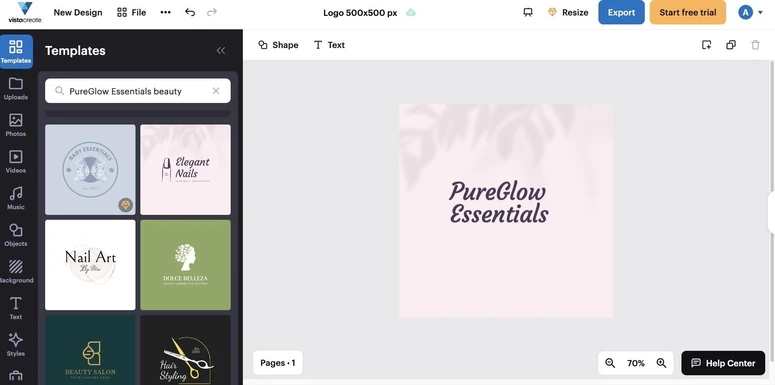The image size is (775, 385).
Task: Open the VistaCreate home logo
Action: click(x=25, y=12)
